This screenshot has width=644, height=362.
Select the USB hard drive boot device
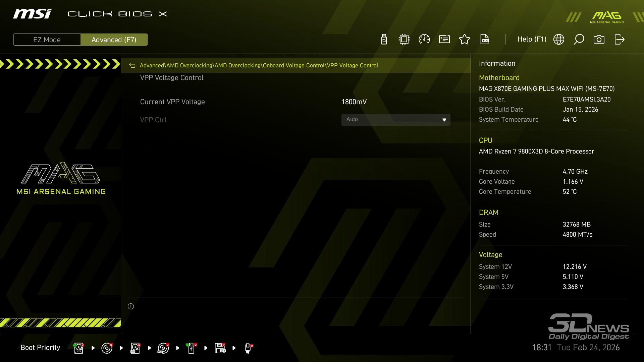[x=135, y=348]
